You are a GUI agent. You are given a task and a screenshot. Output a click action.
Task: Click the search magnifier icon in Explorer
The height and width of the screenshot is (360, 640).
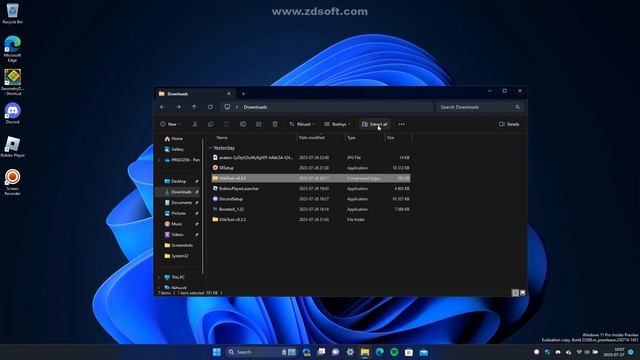click(x=518, y=107)
